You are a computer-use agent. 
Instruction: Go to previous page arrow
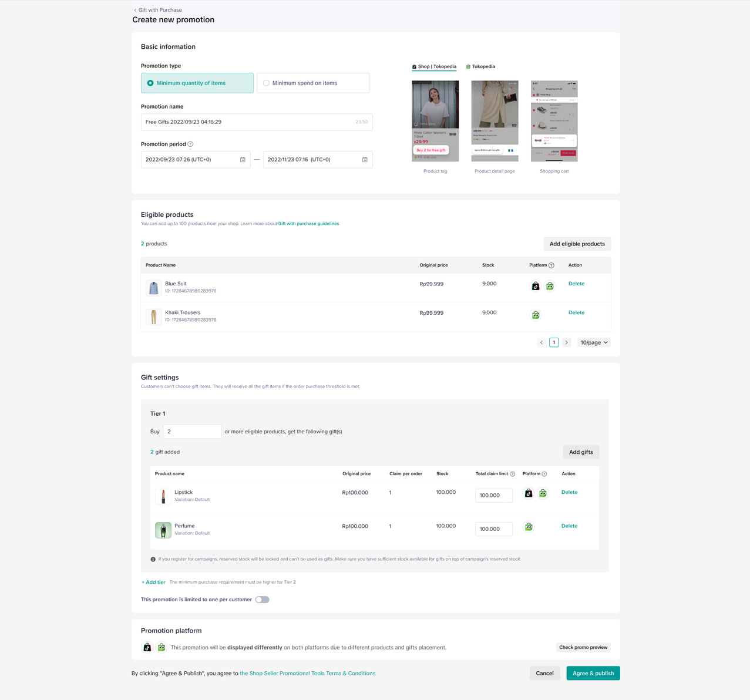point(542,342)
